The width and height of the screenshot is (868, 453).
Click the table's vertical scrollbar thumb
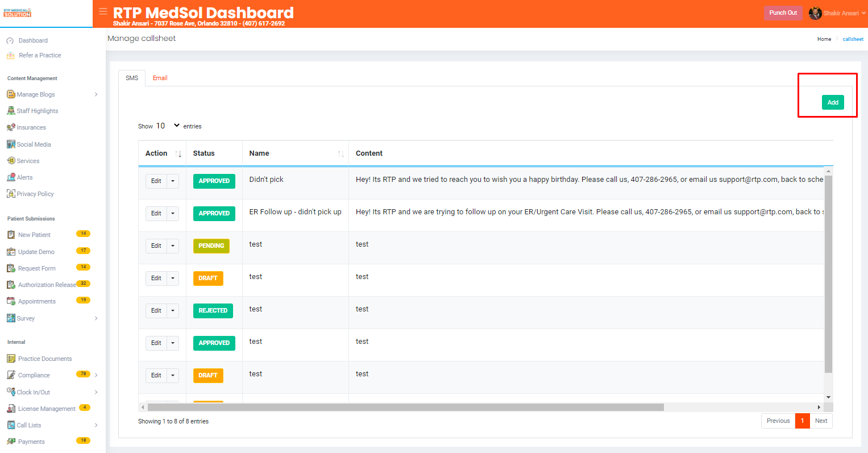click(x=828, y=274)
